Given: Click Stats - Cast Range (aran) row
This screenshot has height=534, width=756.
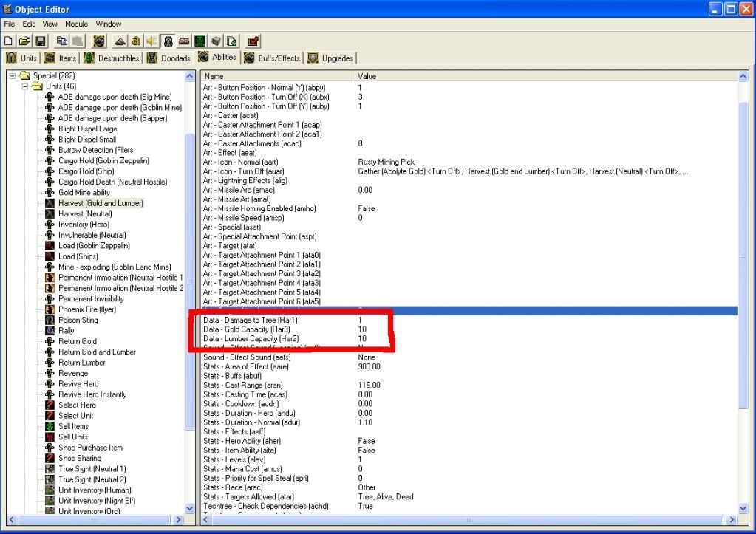Looking at the screenshot, I should (x=469, y=385).
